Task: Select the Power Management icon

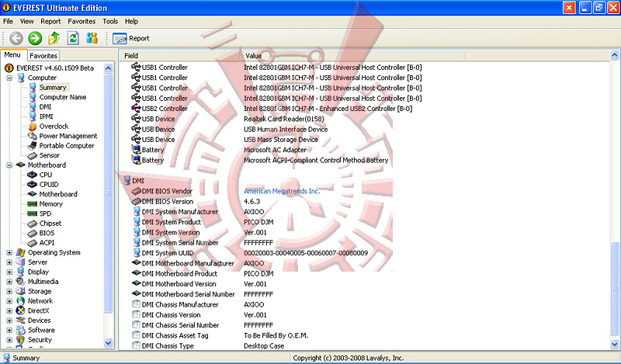Action: tap(33, 136)
